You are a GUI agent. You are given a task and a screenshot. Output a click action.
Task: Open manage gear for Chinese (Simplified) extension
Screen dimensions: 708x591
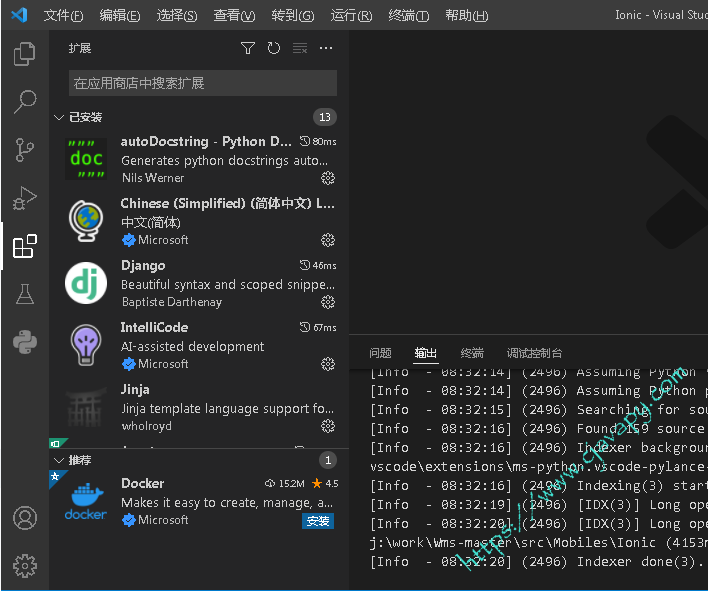click(328, 240)
